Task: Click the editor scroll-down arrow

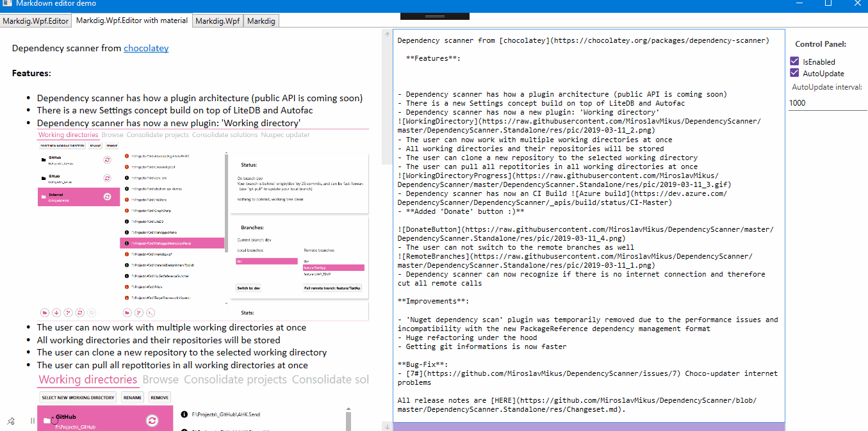Action: (386, 426)
